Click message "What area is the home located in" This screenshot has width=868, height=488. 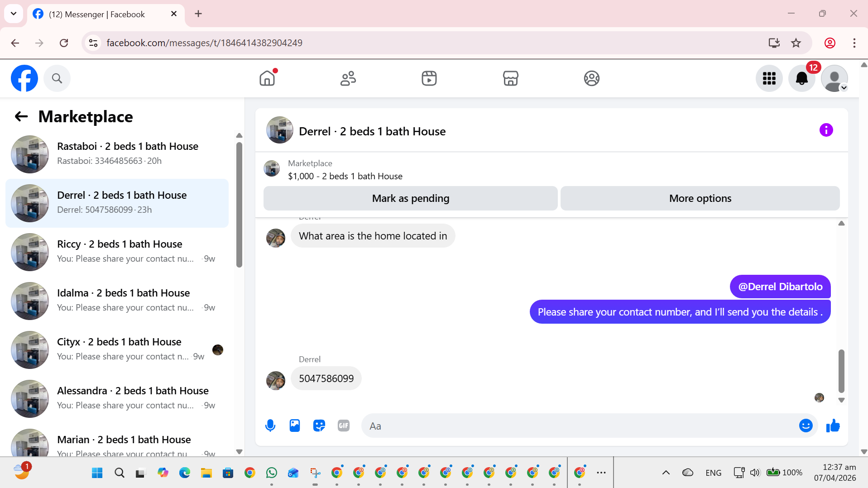click(373, 236)
